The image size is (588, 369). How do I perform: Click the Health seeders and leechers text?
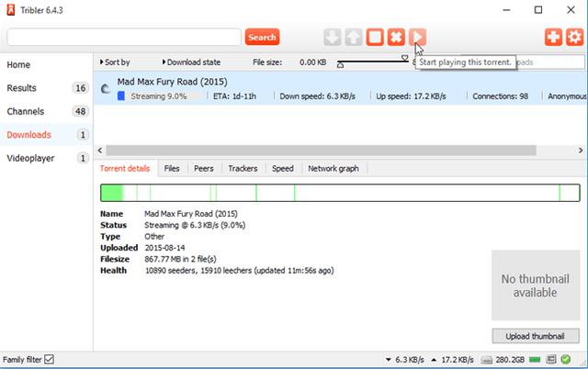(x=239, y=271)
